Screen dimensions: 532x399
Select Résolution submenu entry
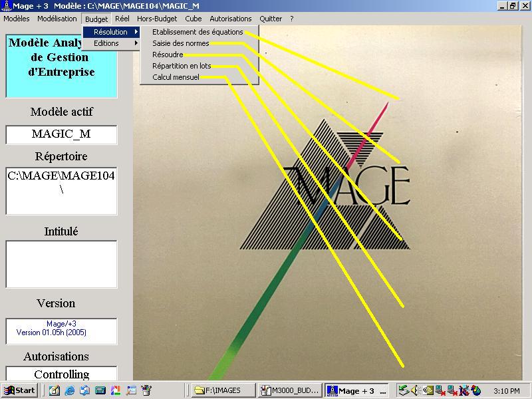111,32
